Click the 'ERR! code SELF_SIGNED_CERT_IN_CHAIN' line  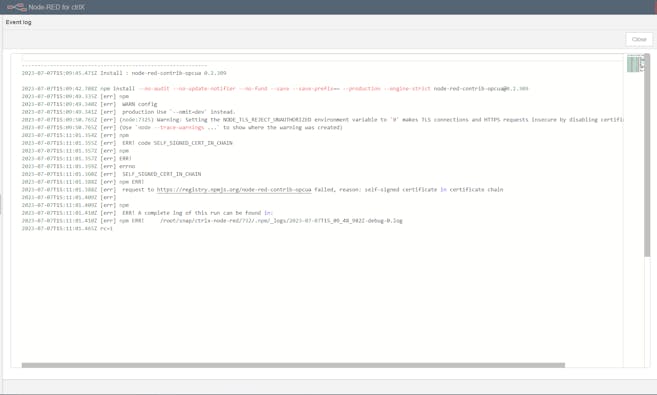point(127,143)
